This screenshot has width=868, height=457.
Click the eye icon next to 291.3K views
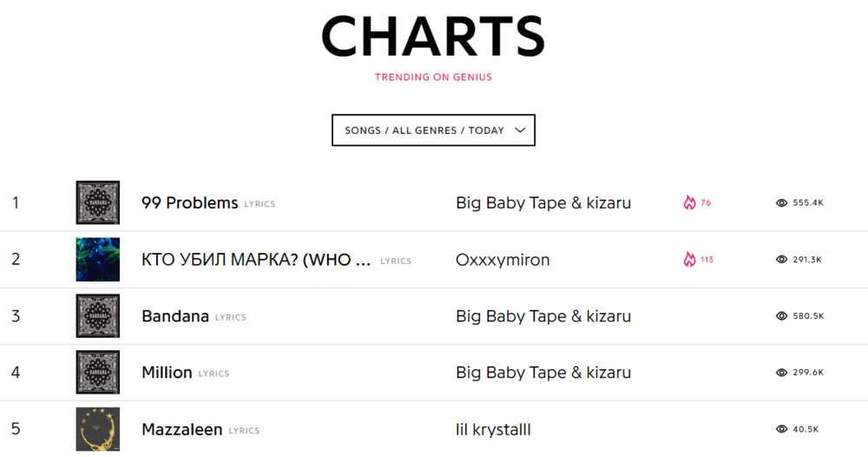tap(782, 259)
